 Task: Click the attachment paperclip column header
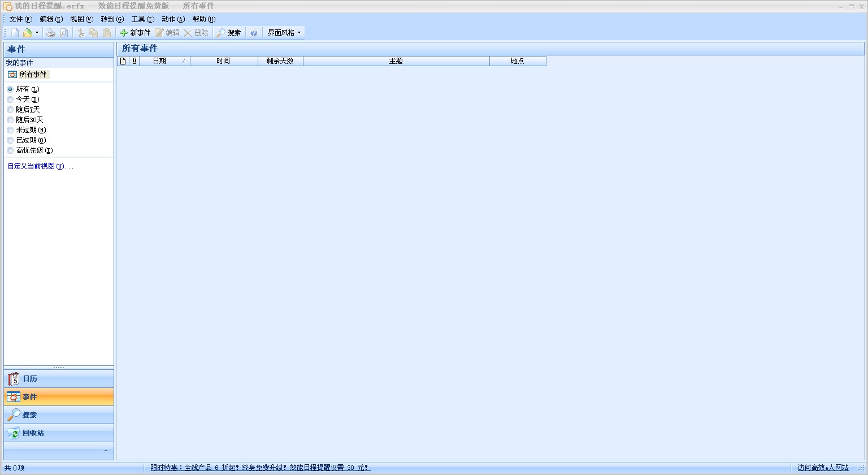coord(134,61)
